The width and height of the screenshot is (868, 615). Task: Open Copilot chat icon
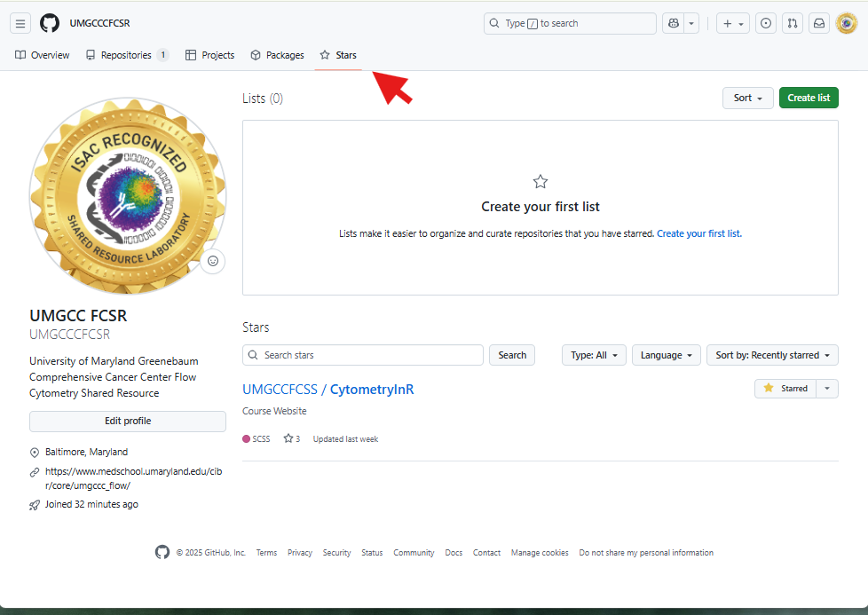coord(673,23)
